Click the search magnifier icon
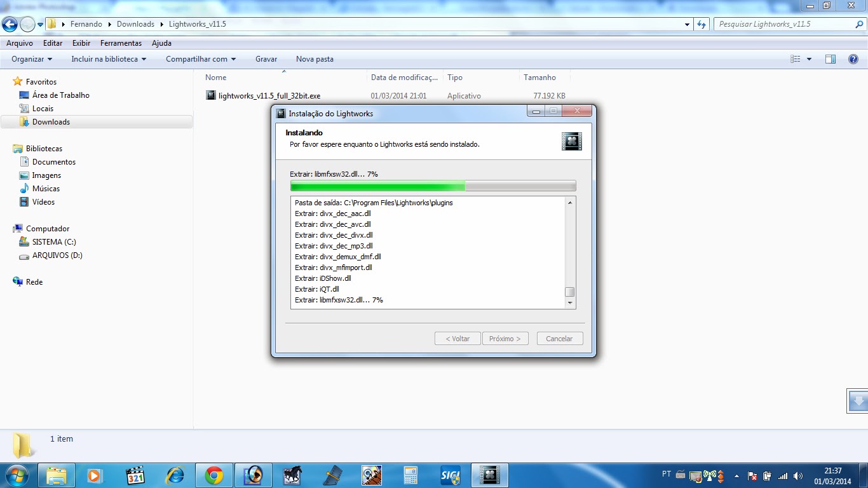The height and width of the screenshot is (488, 868). click(x=859, y=24)
